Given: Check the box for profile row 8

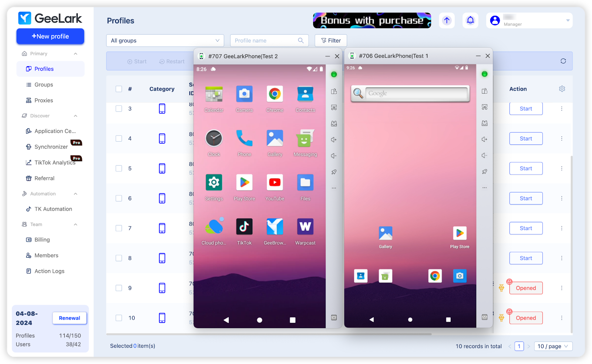Looking at the screenshot, I should point(119,258).
